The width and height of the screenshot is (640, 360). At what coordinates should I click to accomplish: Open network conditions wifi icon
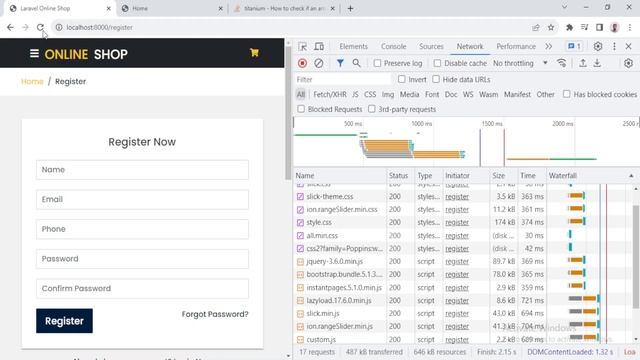tap(562, 63)
